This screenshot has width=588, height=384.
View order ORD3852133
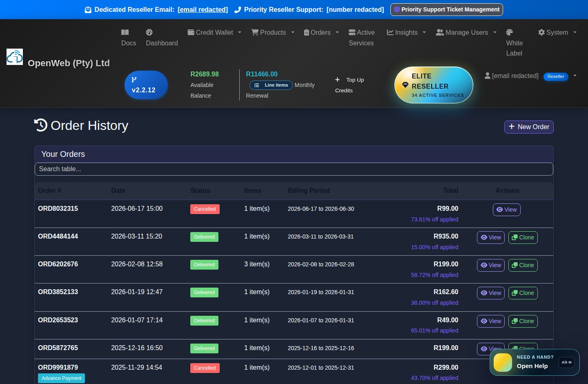tap(491, 293)
